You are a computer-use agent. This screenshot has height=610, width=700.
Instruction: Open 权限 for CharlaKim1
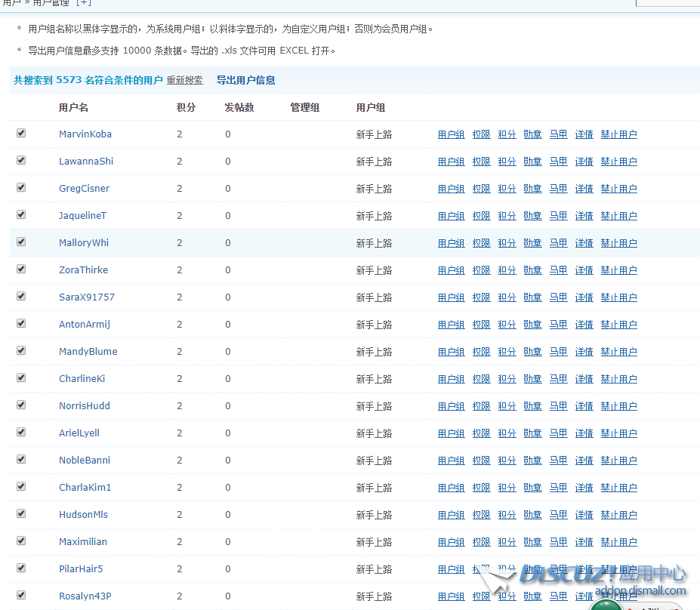[x=481, y=488]
